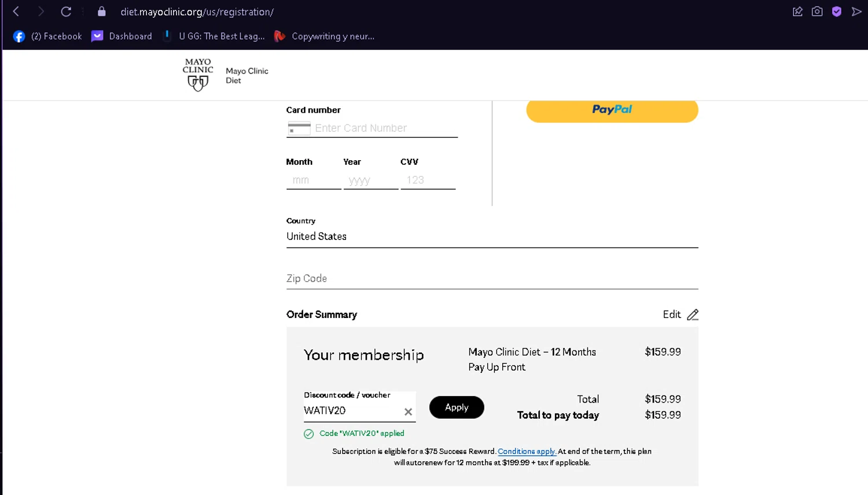Click the padlock site security icon
868x495 pixels.
pyautogui.click(x=102, y=12)
